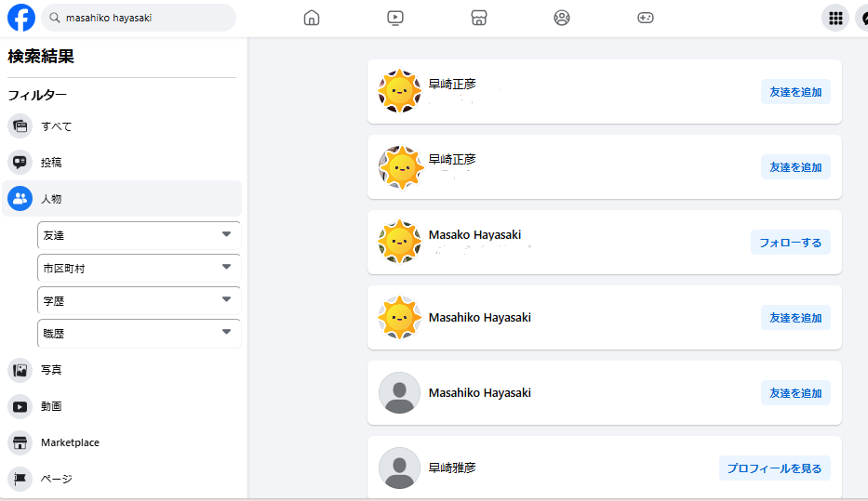Viewport: 868px width, 501px height.
Task: Select the 写真 photos filter icon
Action: pyautogui.click(x=20, y=370)
